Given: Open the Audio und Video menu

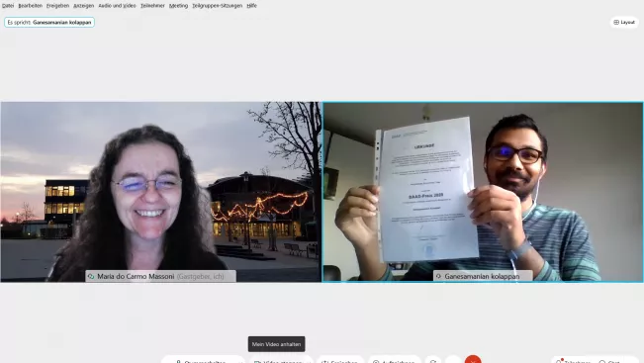Looking at the screenshot, I should (117, 6).
